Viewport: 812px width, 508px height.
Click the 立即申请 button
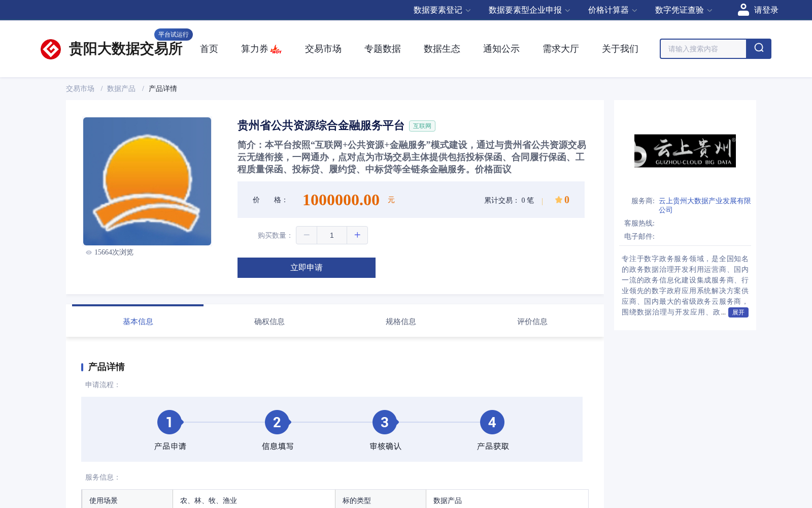click(307, 268)
